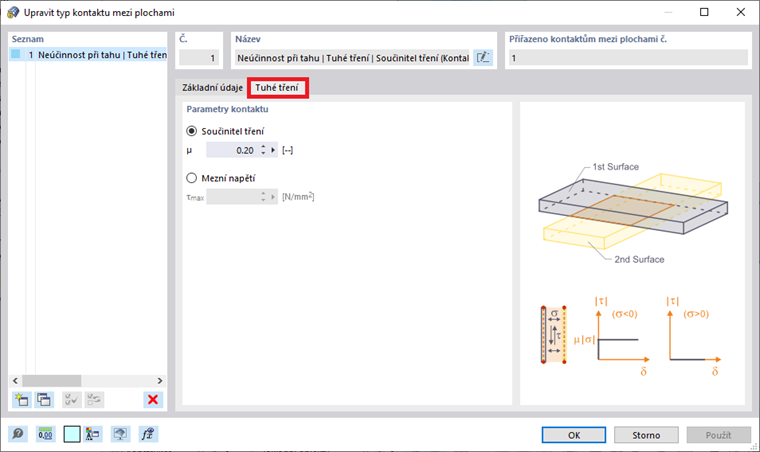This screenshot has width=760, height=452.
Task: Click the dialog app icon in title bar
Action: coord(13,12)
